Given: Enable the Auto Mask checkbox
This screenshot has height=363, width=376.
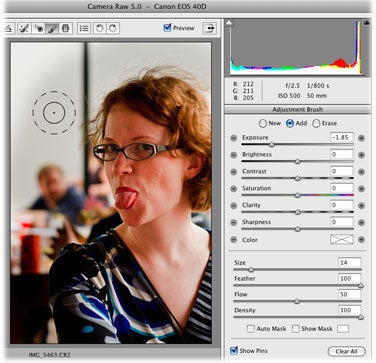Looking at the screenshot, I should [x=251, y=329].
